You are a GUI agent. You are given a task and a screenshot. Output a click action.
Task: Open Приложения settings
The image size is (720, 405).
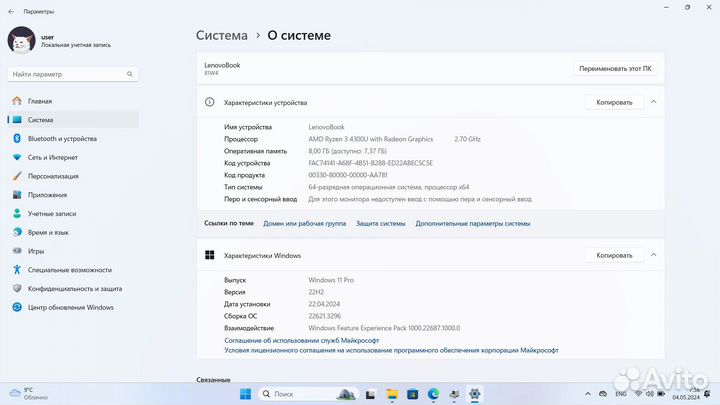[73, 195]
